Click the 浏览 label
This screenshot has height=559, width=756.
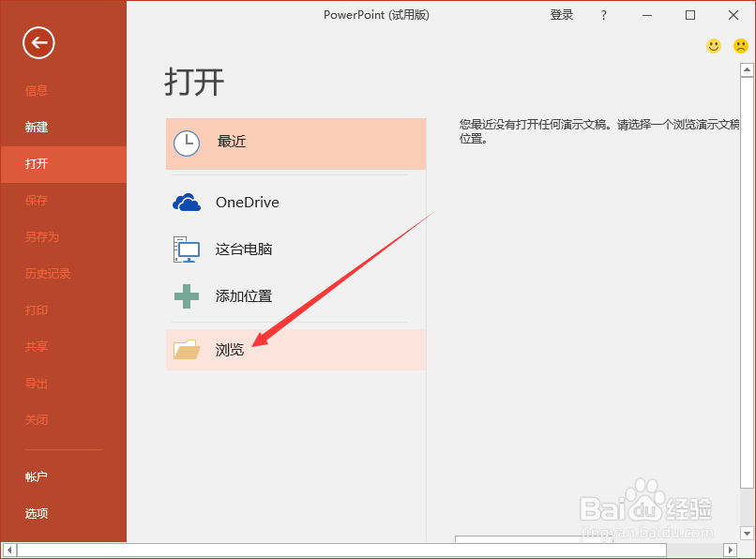pos(230,350)
